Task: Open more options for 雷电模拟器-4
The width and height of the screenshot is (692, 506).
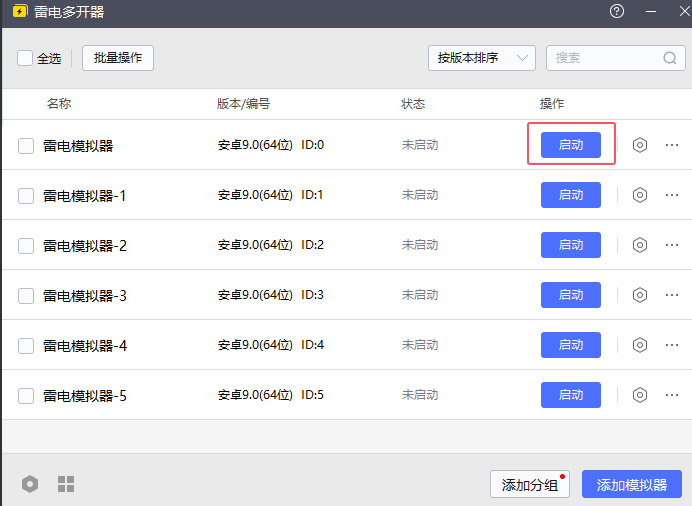Action: click(672, 345)
